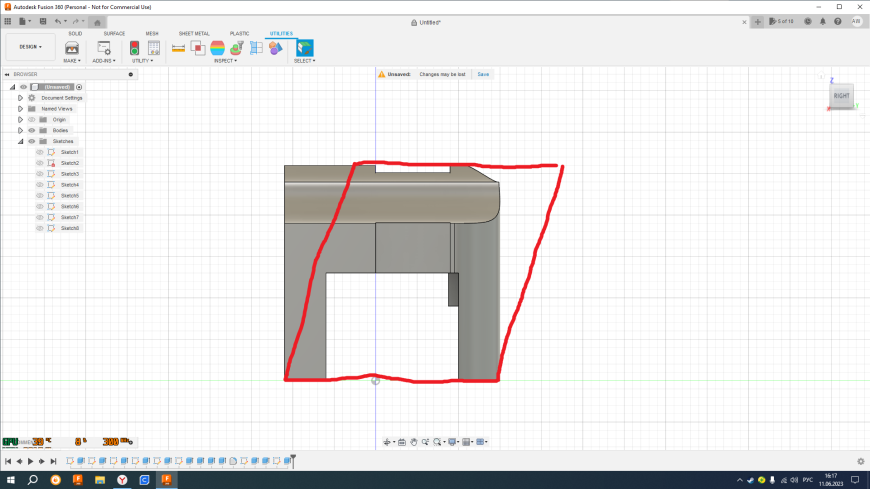Viewport: 870px width, 489px height.
Task: Open the Scripts and Add-Ins icon
Action: (104, 48)
